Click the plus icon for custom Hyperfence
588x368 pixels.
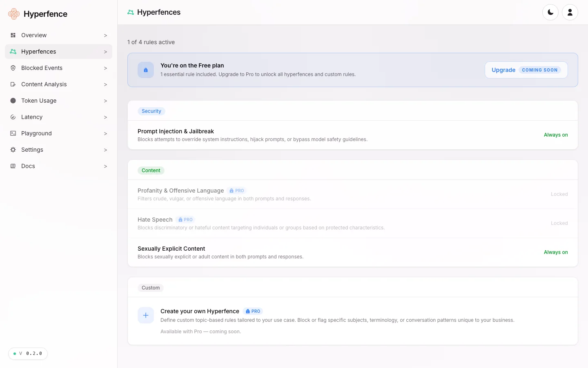[146, 315]
